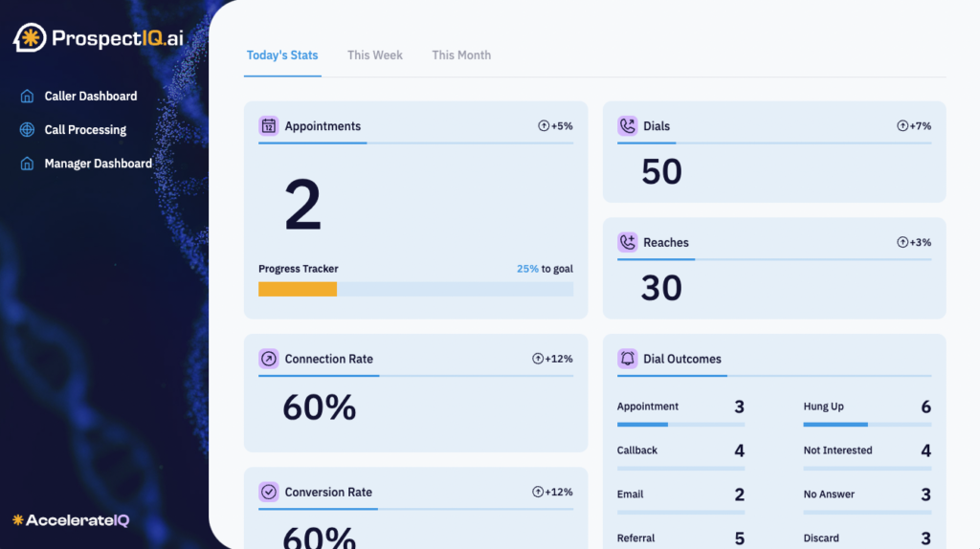Viewport: 980px width, 549px height.
Task: Click the AccelerateIQ footer logo
Action: pos(70,520)
